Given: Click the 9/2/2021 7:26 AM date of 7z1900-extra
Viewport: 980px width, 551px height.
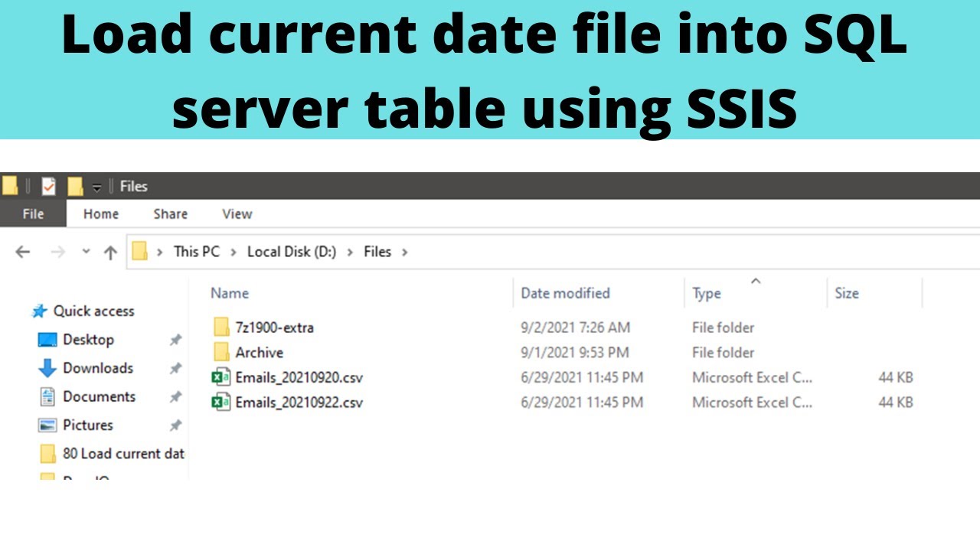Looking at the screenshot, I should (575, 327).
